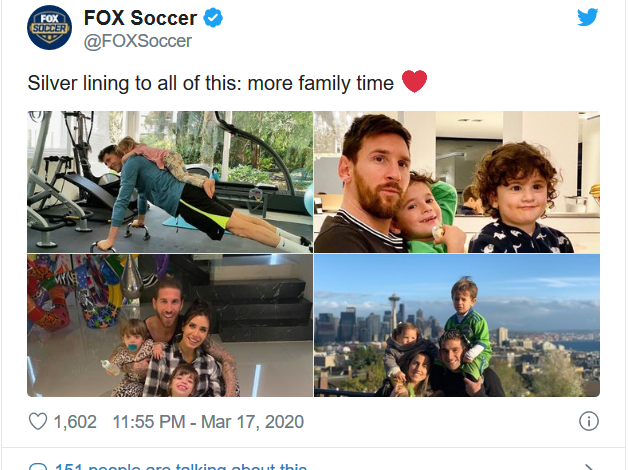
Task: Open photo of man planking in gym
Action: point(170,181)
